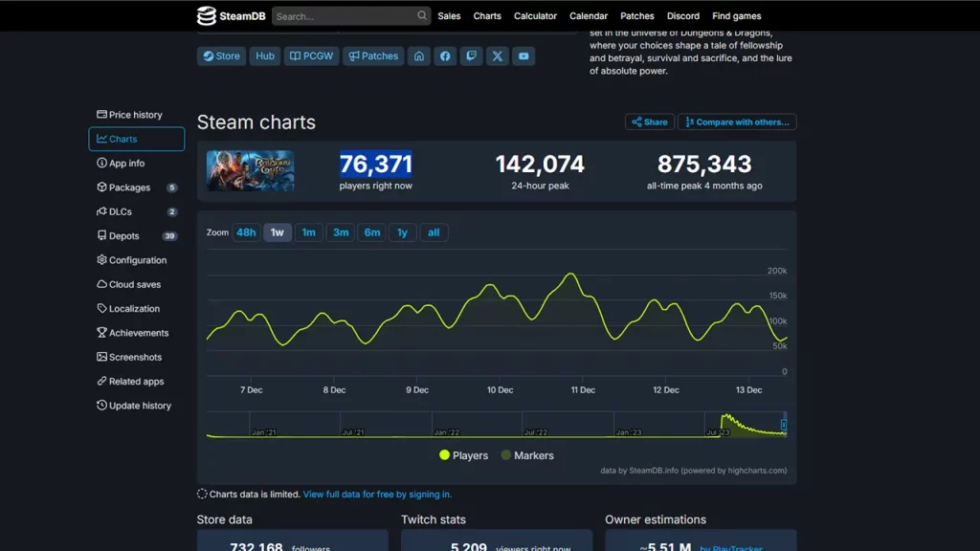Viewport: 980px width, 551px height.
Task: Open Discord in top navigation
Action: [682, 16]
